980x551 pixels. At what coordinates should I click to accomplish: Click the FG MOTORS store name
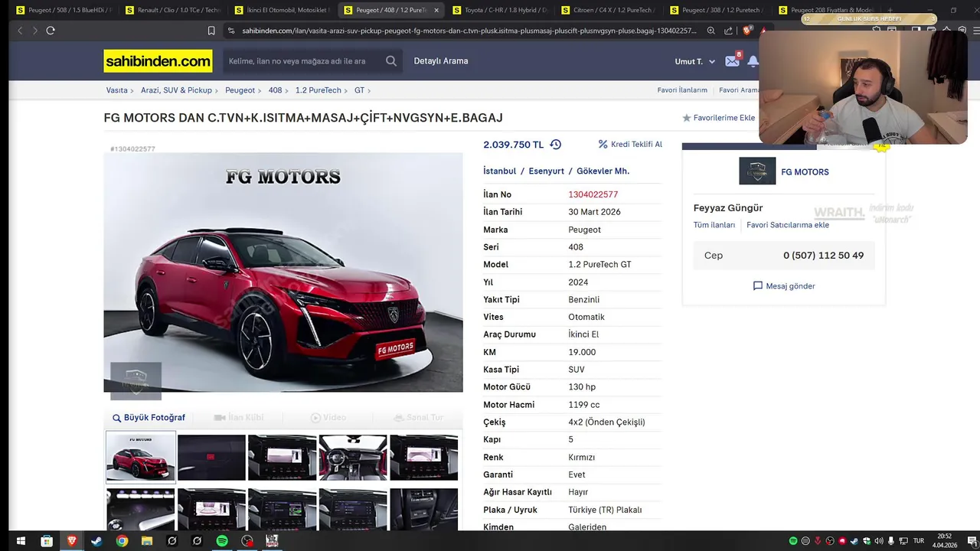805,172
